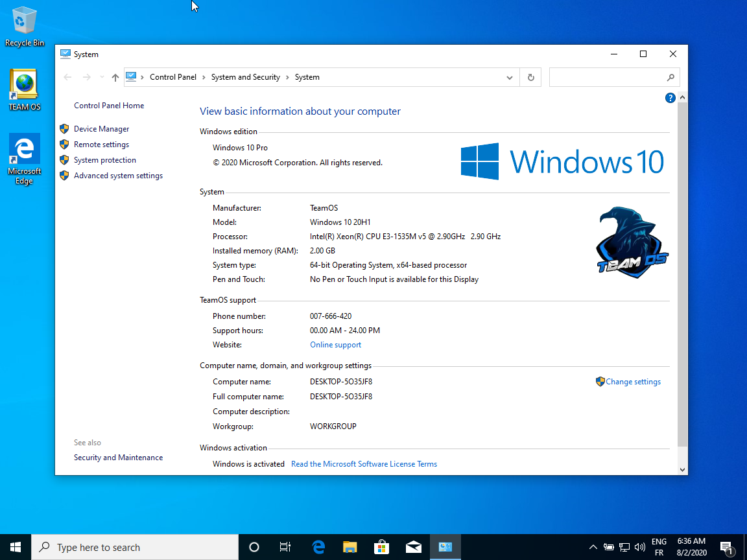This screenshot has height=560, width=747.
Task: Minimize the System window
Action: 614,54
